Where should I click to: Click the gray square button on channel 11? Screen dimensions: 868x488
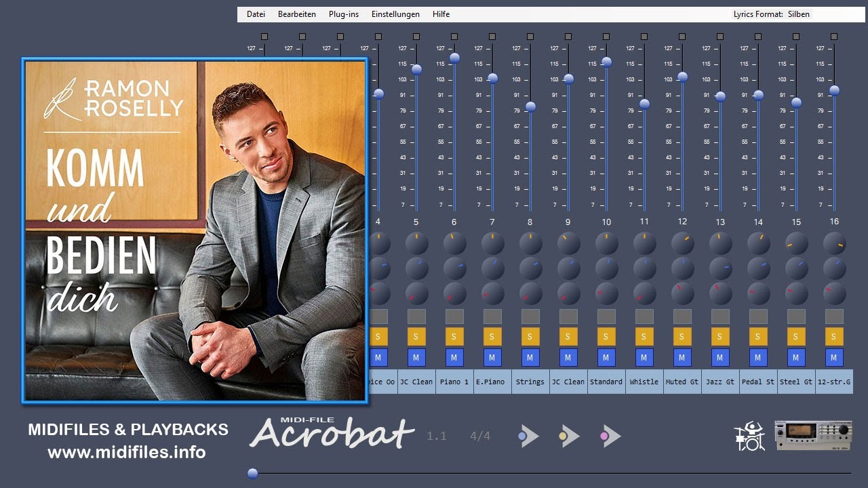click(644, 317)
